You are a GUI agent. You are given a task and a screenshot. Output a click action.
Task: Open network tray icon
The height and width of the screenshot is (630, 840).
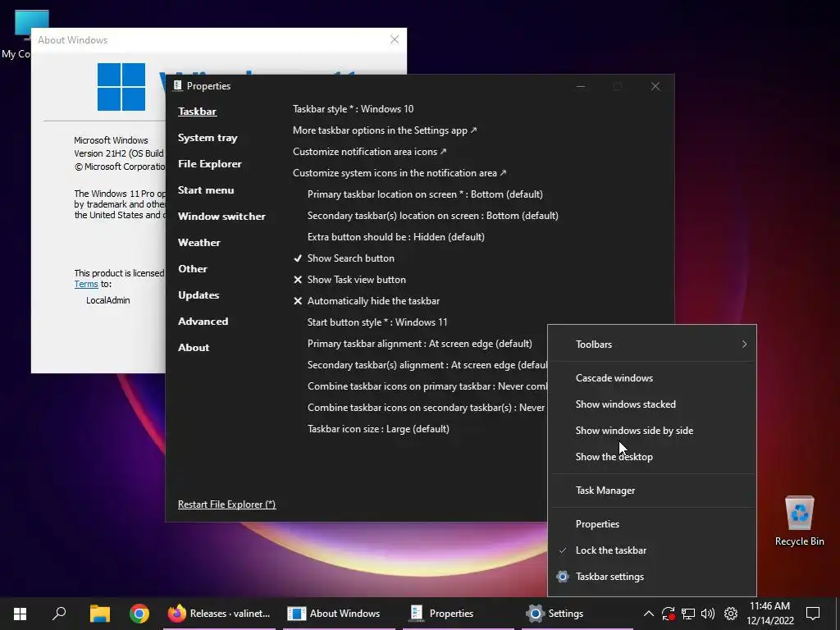tap(688, 614)
